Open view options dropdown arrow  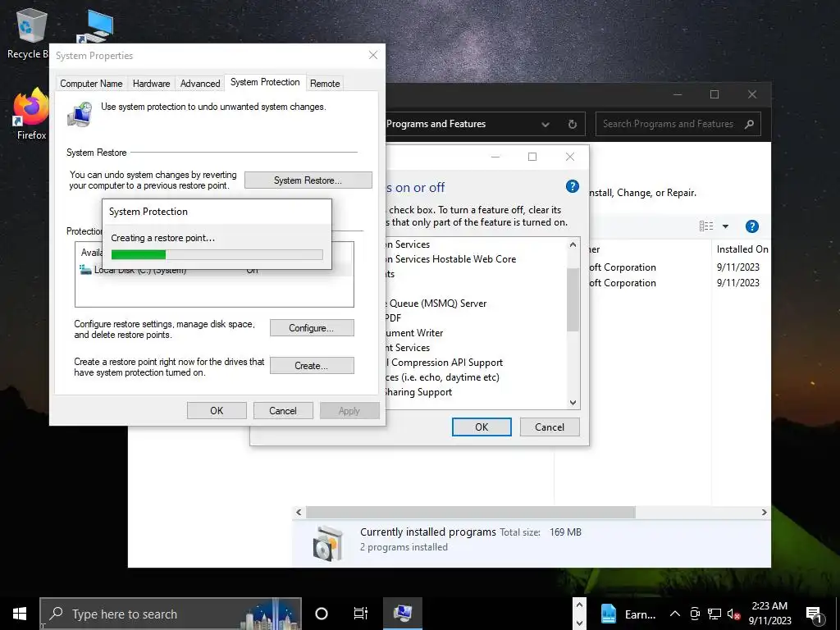725,226
